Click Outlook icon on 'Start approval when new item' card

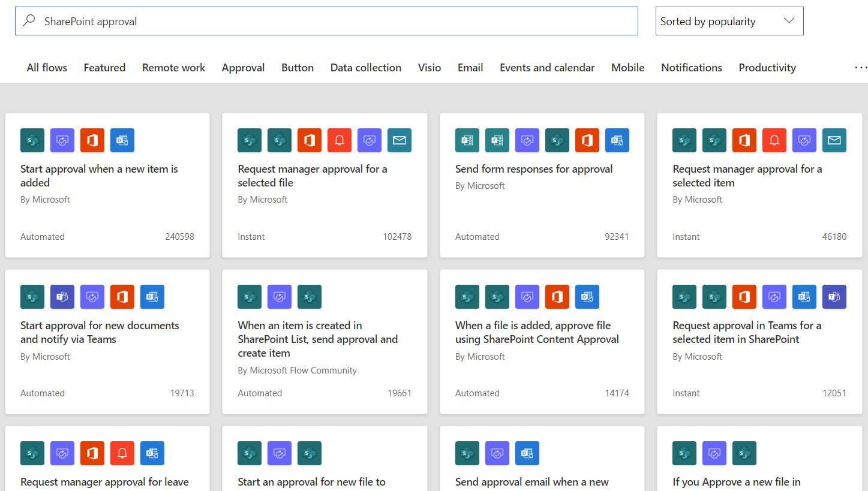[x=122, y=140]
